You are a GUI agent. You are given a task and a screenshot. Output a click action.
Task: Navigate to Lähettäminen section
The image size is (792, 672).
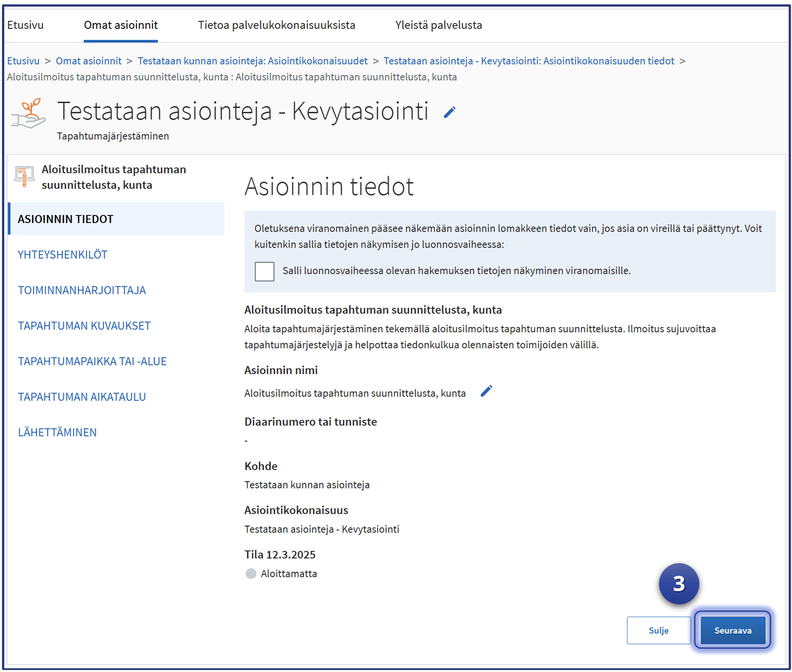click(x=57, y=432)
